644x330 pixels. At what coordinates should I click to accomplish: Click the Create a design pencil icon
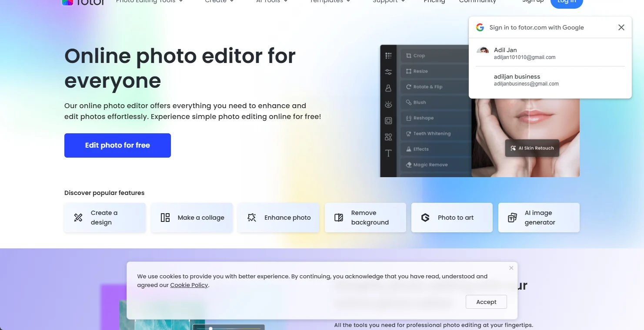[78, 218]
